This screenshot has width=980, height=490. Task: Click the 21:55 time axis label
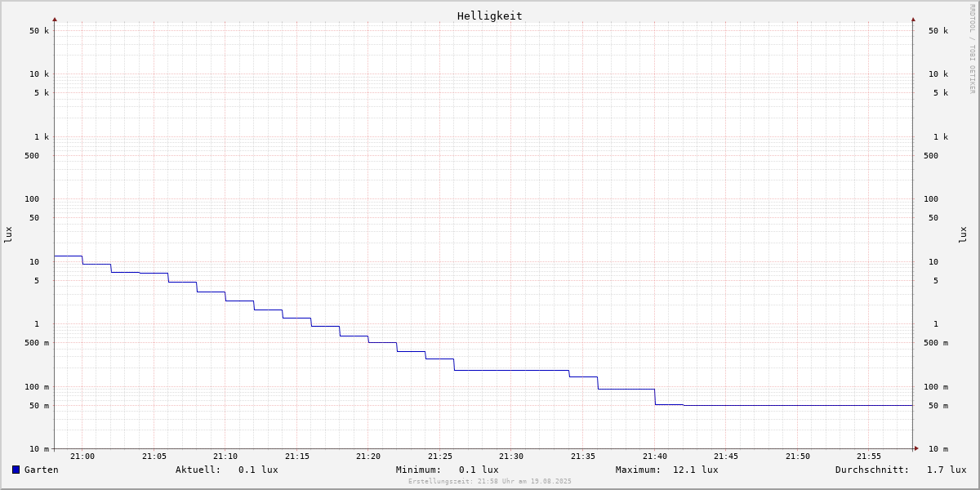[869, 457]
